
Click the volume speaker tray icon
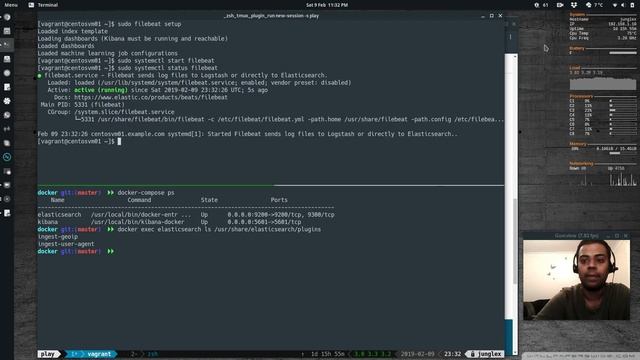(623, 5)
